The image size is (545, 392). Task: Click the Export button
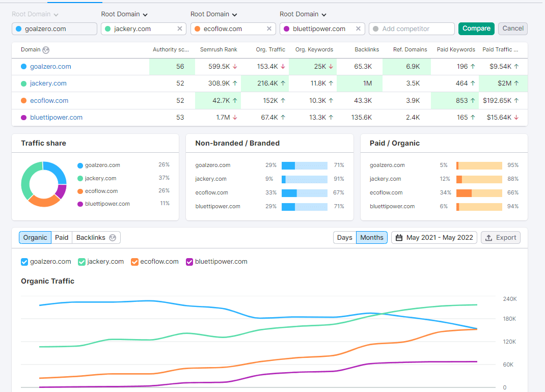(x=501, y=238)
